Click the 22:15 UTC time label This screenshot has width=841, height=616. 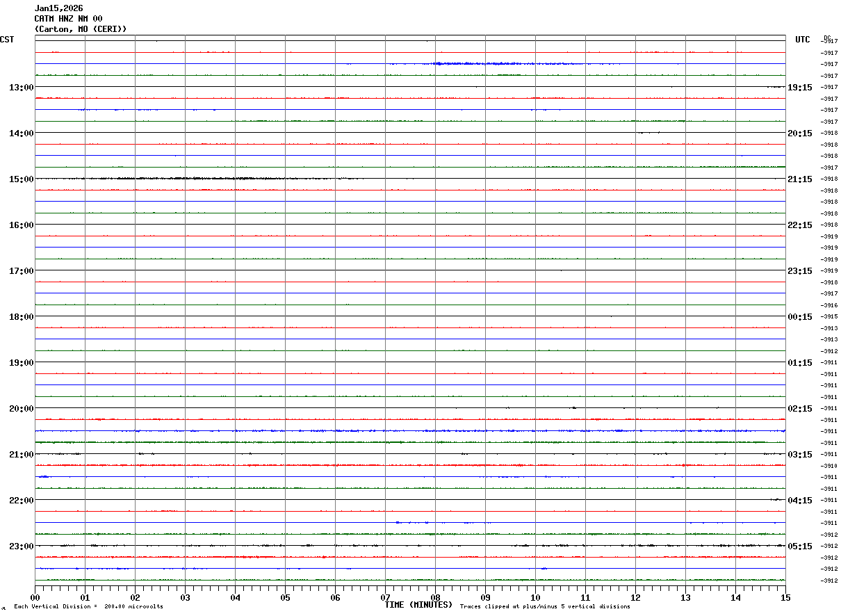(x=800, y=225)
